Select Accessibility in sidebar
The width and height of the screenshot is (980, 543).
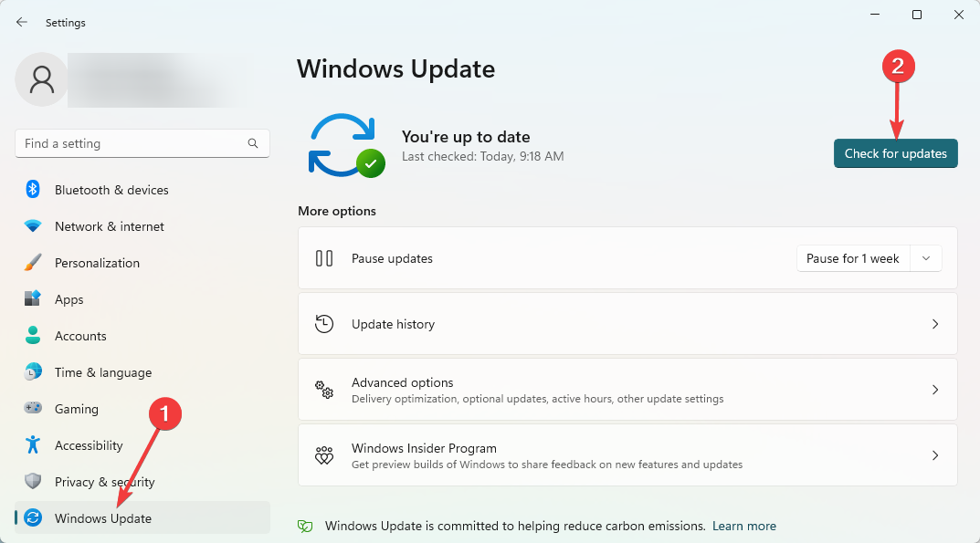click(x=142, y=445)
